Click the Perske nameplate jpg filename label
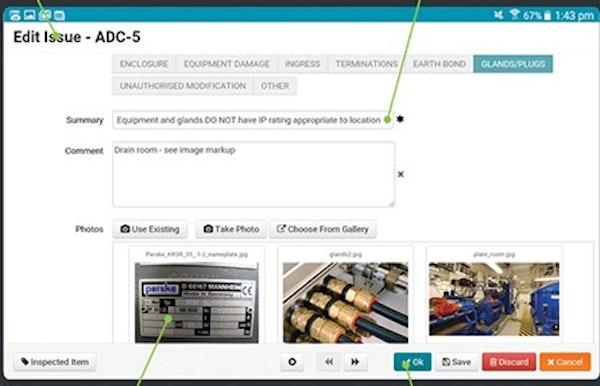Image resolution: width=600 pixels, height=386 pixels. [x=197, y=254]
